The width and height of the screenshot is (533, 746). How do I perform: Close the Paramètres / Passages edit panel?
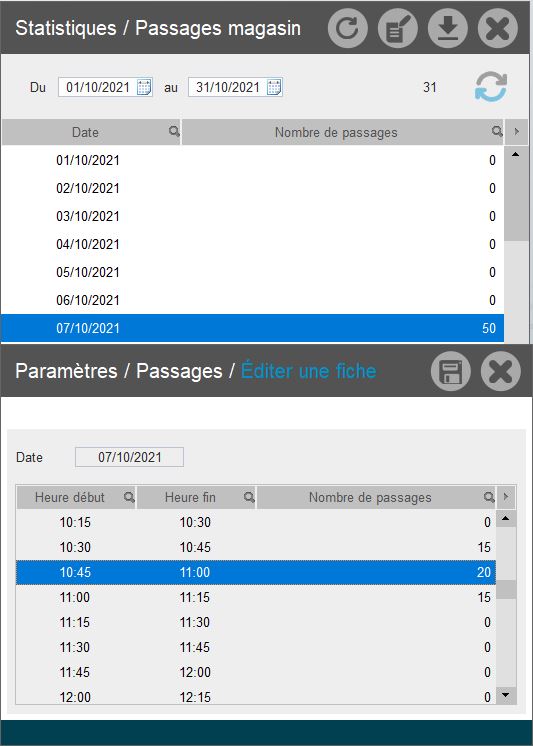(x=501, y=371)
